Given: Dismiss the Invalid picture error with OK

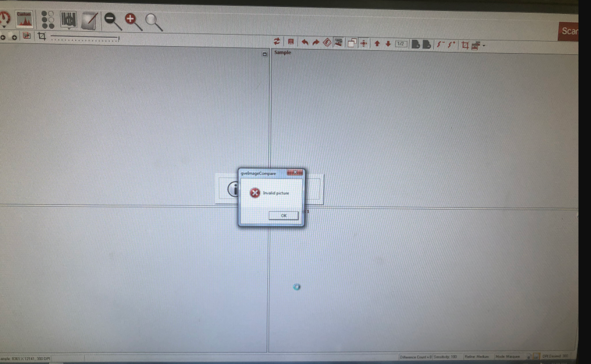Looking at the screenshot, I should pos(283,216).
